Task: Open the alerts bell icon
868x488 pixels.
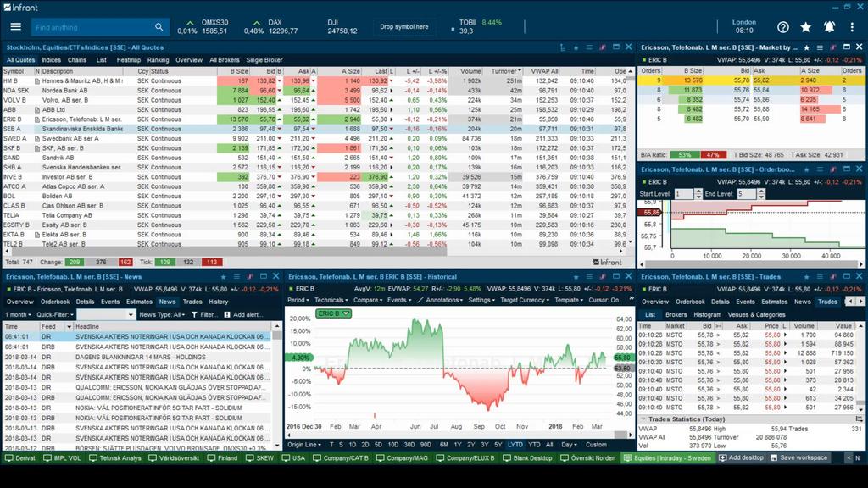Action: tap(829, 27)
